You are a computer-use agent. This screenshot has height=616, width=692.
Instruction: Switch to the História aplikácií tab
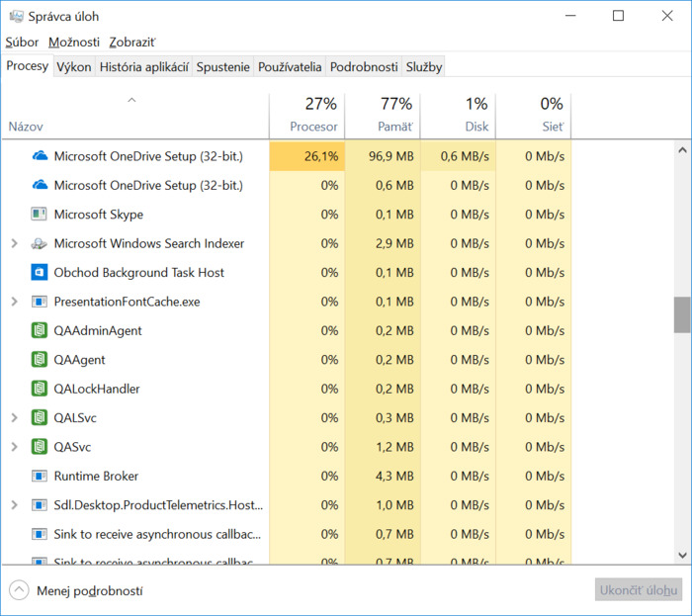tap(144, 67)
